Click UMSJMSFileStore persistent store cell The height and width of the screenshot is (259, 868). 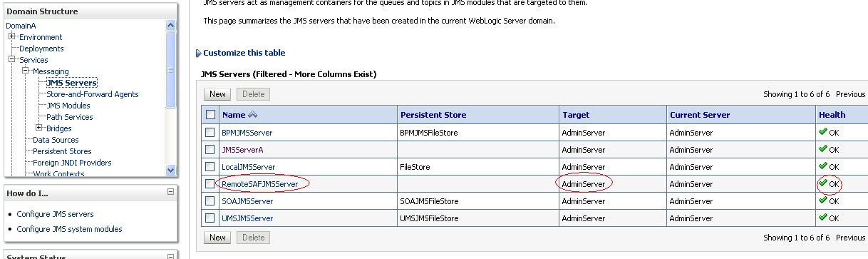(430, 218)
